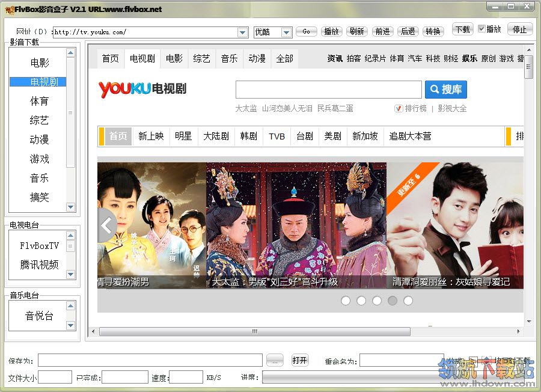Image resolution: width=541 pixels, height=392 pixels.
Task: Click the 播放 toolbar button
Action: click(x=331, y=32)
